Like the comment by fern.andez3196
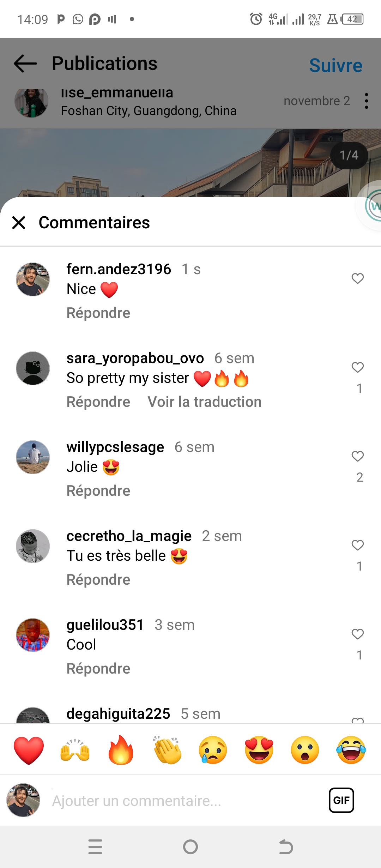The width and height of the screenshot is (381, 868). [x=357, y=278]
